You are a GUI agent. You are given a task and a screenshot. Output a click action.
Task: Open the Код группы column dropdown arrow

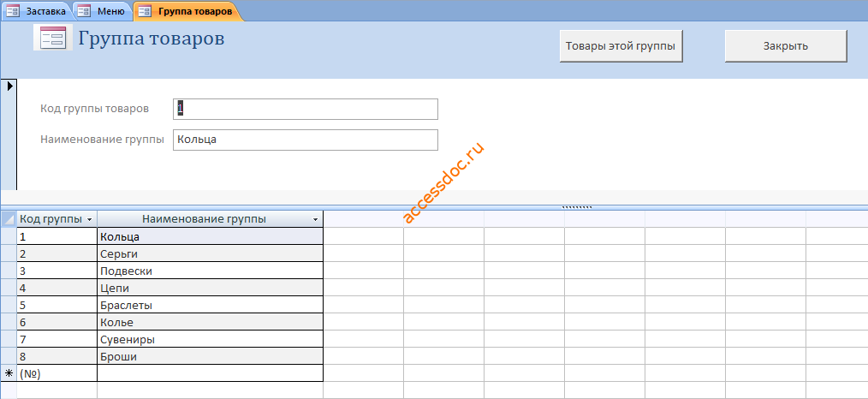coord(90,220)
